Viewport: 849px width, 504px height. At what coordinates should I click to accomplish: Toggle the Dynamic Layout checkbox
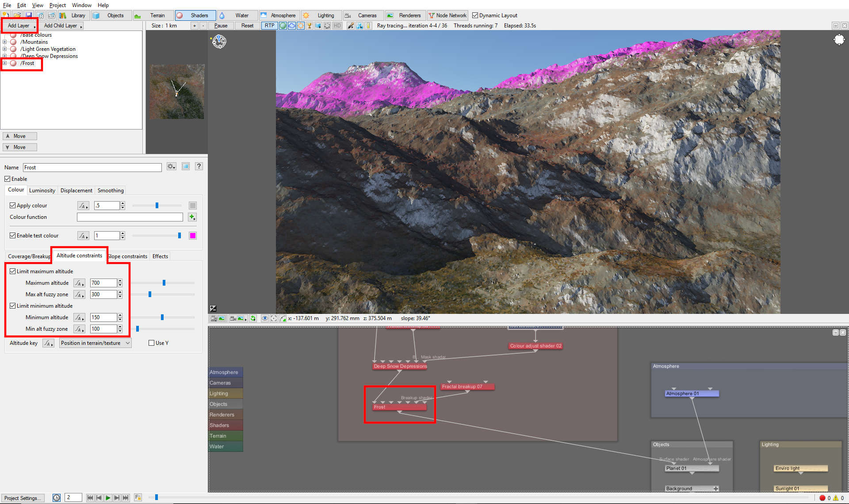point(475,15)
